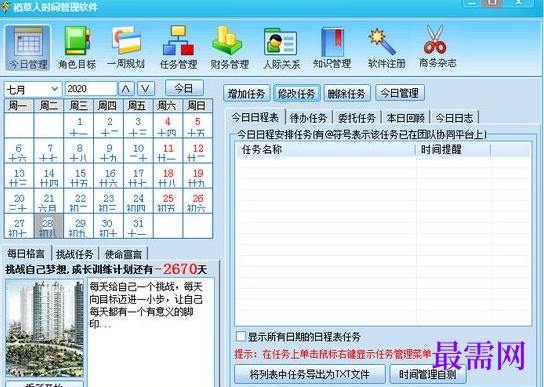Click the daily motto text 每天给自己一个挑战
Screen dimensions: 544x387
146,305
